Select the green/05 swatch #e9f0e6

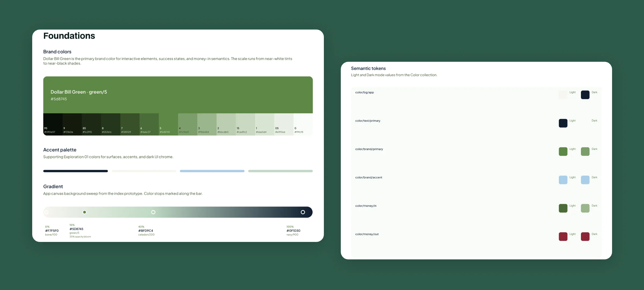[284, 124]
